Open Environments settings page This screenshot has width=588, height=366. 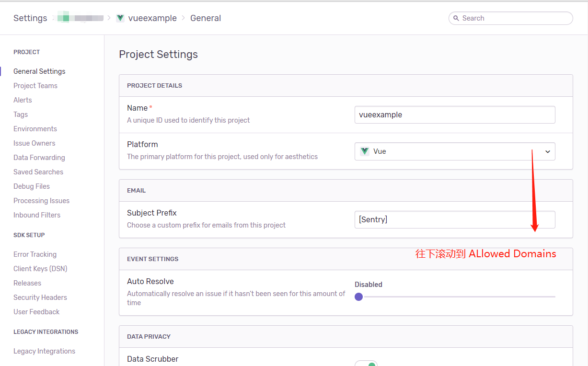(35, 129)
